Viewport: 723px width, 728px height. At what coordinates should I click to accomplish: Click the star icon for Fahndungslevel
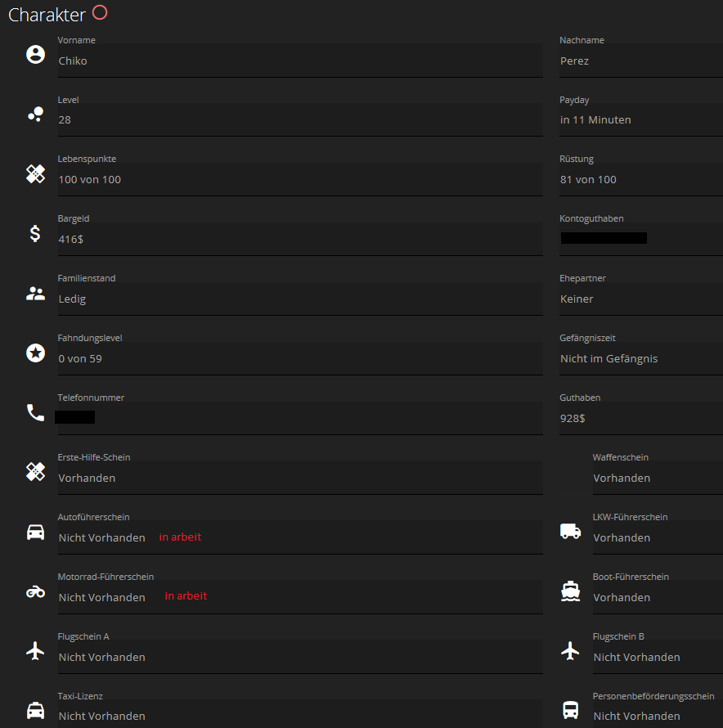34,352
